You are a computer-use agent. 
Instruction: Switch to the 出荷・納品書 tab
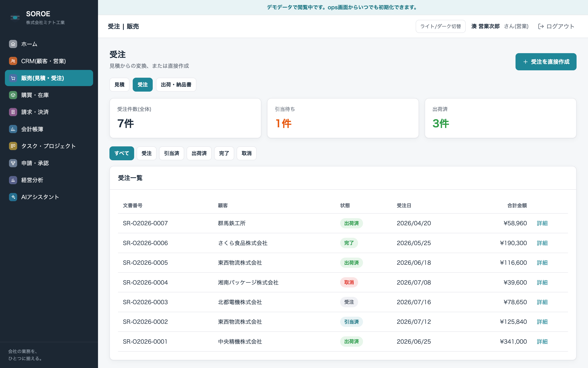(x=176, y=85)
